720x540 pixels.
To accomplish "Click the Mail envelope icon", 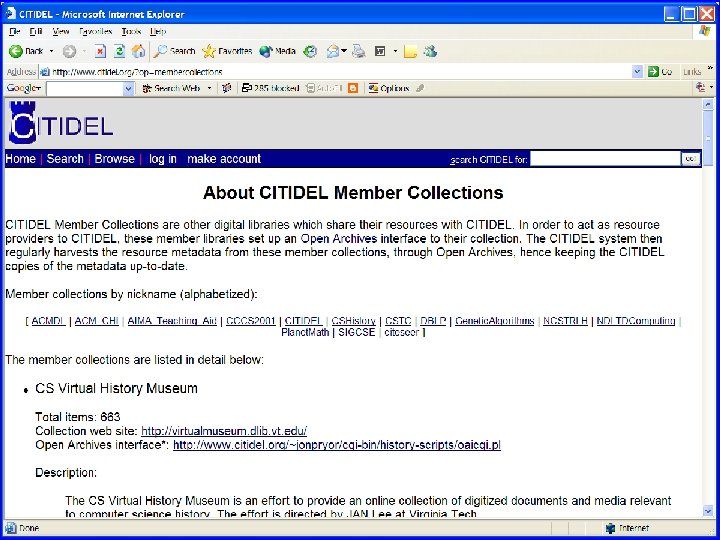I will (332, 51).
